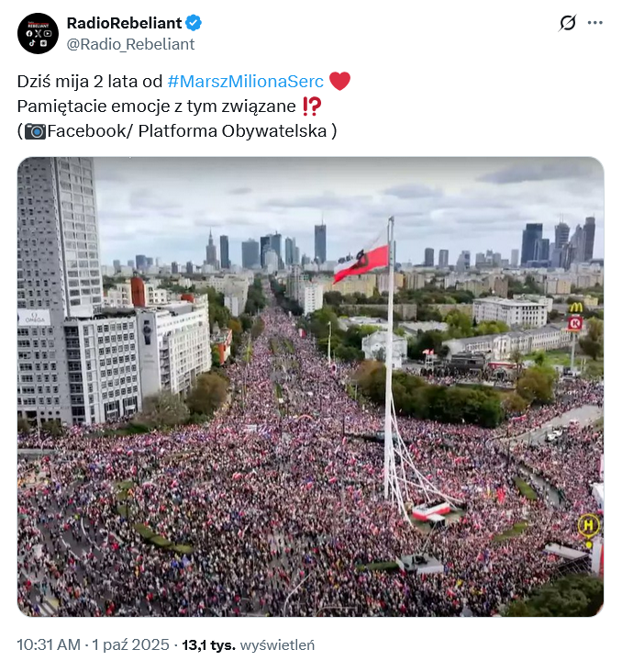Click the red heart emoji
This screenshot has width=622, height=672.
(x=339, y=82)
